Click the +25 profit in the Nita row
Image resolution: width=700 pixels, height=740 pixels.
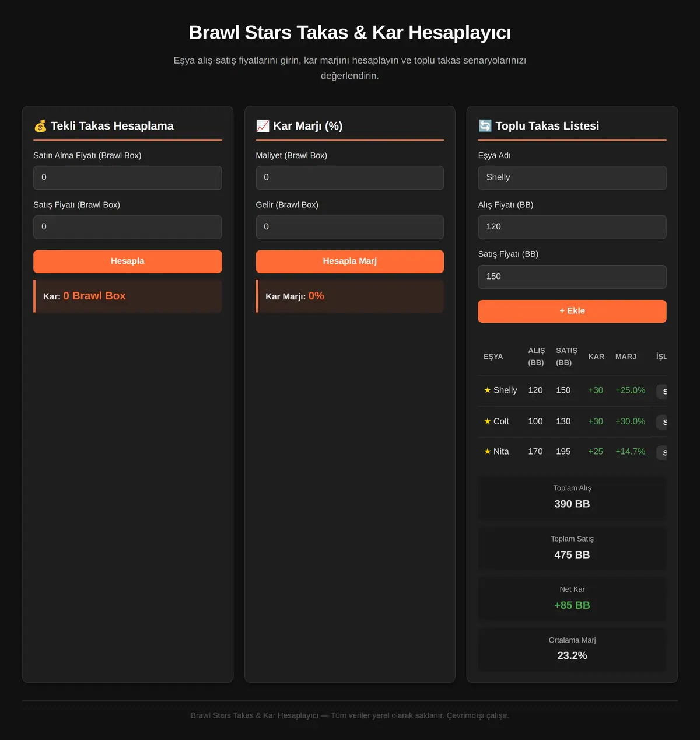click(x=596, y=452)
